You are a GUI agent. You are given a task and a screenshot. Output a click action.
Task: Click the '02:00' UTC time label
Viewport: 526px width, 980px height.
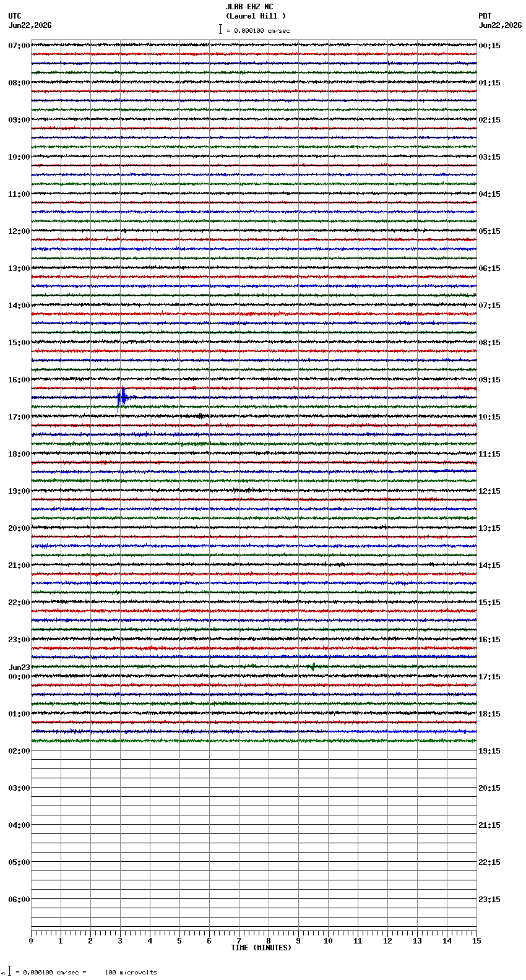(x=19, y=751)
